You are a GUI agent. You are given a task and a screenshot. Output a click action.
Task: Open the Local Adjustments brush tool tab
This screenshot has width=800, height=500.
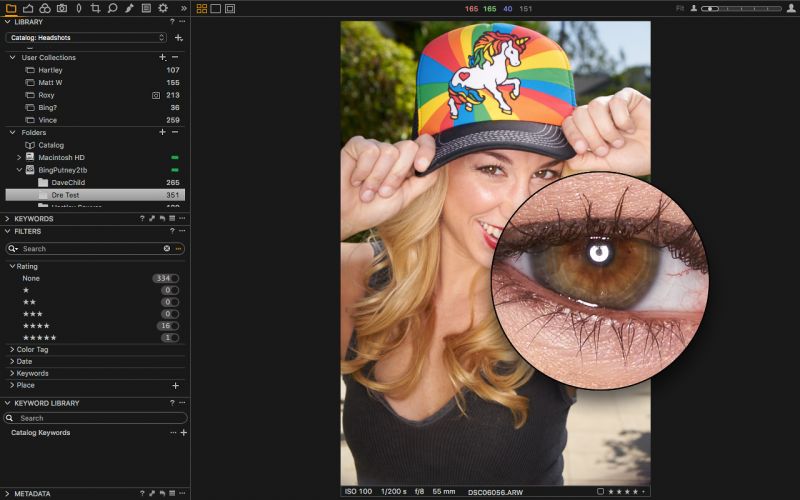(x=129, y=8)
